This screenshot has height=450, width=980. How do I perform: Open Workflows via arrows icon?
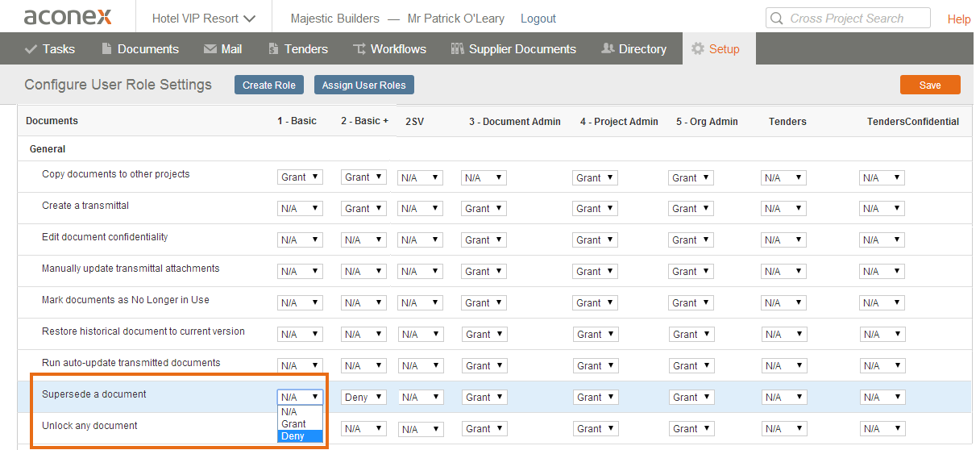(x=359, y=49)
